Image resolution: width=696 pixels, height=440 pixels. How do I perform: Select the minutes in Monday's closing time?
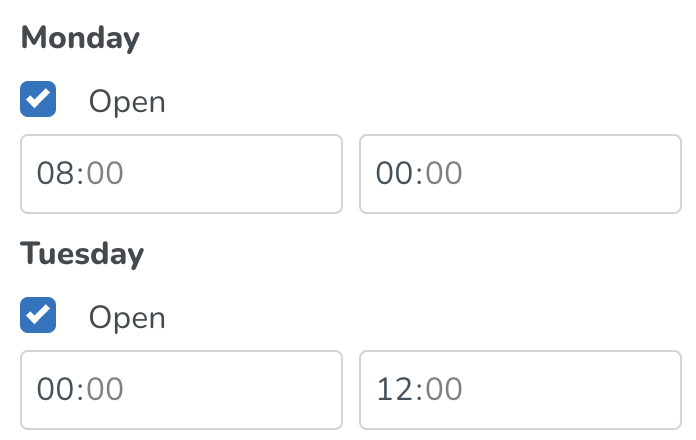444,174
